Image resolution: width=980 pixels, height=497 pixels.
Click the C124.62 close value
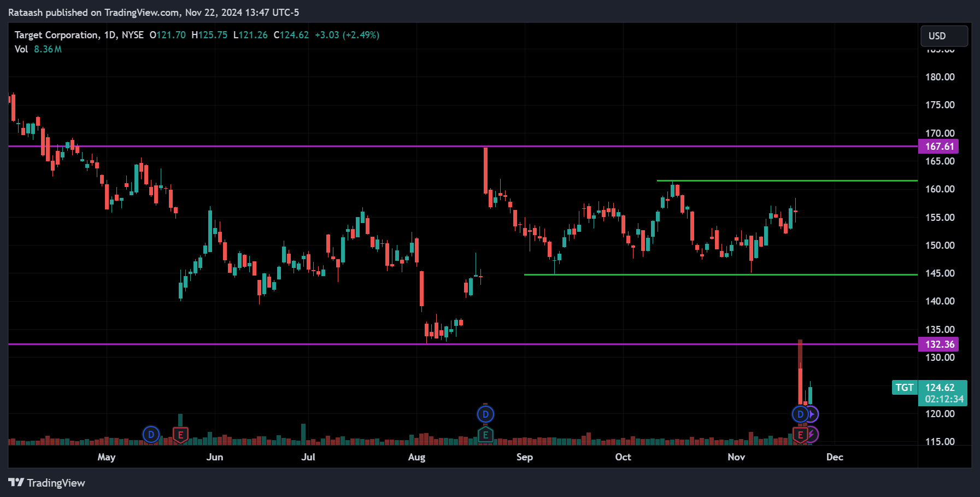tap(291, 35)
